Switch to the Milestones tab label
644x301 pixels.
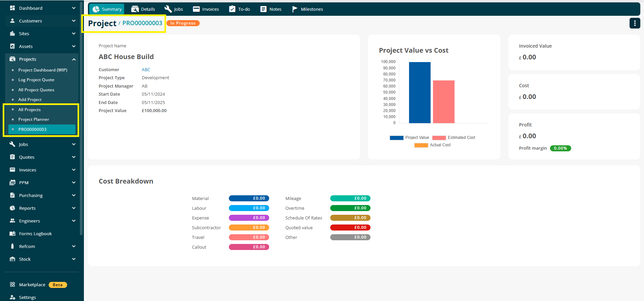312,9
